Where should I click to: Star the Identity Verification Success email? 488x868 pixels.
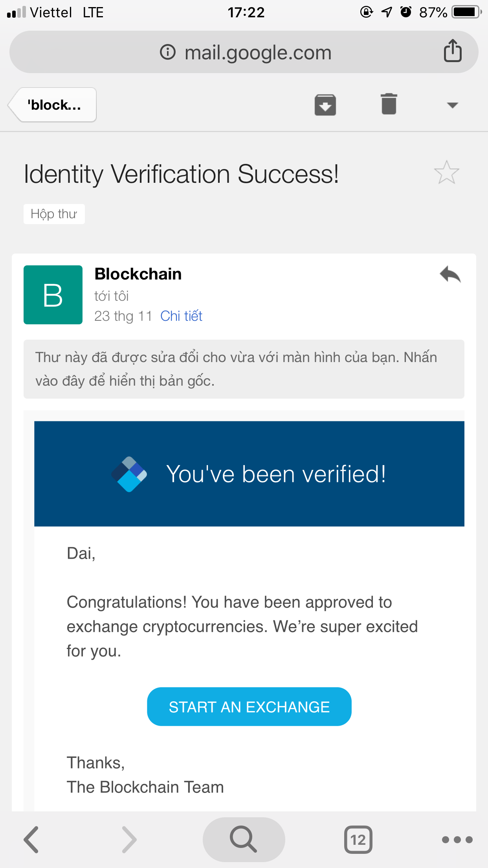[x=446, y=173]
